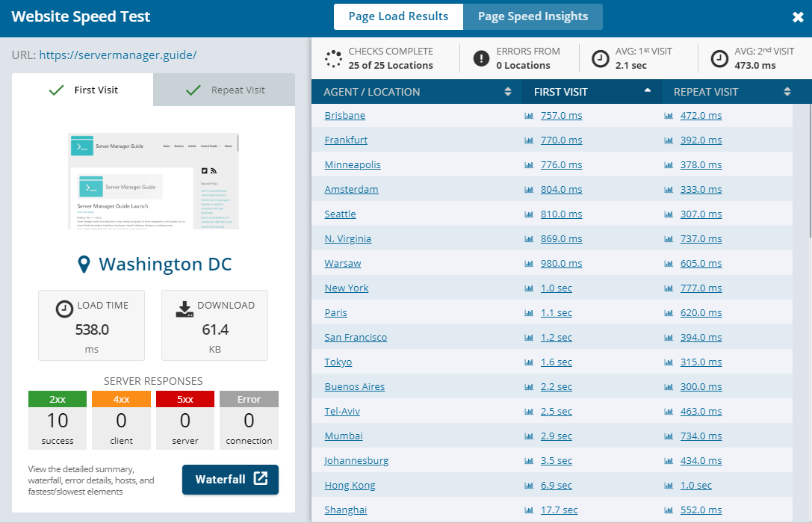Image resolution: width=812 pixels, height=523 pixels.
Task: Toggle sort on First Visit column
Action: point(647,90)
